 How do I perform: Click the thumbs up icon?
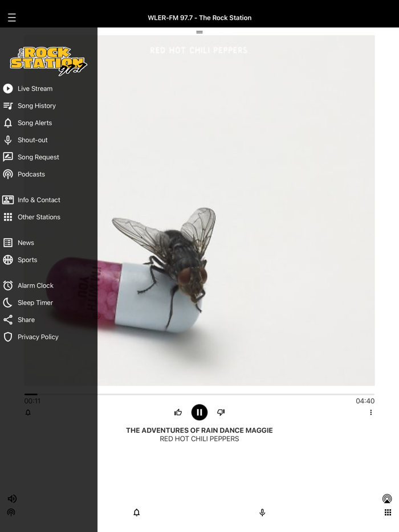(x=178, y=412)
